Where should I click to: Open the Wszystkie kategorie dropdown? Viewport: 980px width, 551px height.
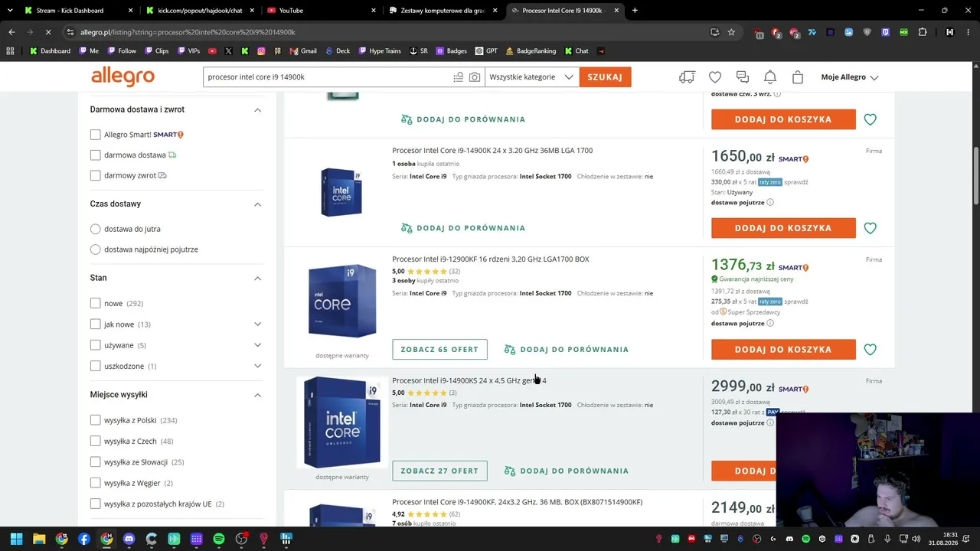(531, 77)
